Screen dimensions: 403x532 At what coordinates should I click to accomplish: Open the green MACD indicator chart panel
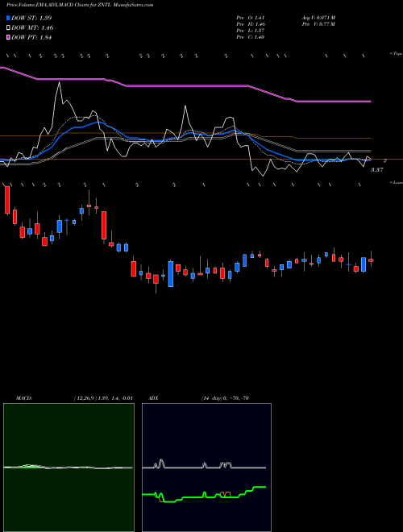(69, 468)
